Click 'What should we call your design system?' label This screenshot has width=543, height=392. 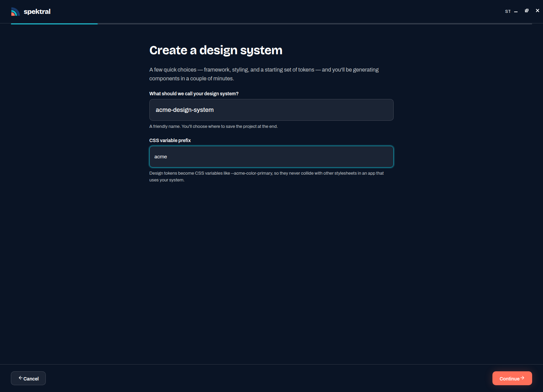[194, 94]
